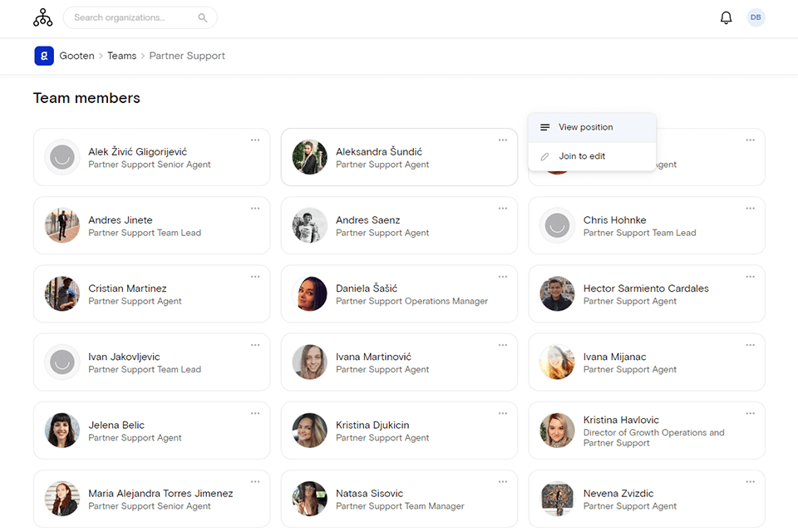Open options for Alek Živić Gligorijević
Viewport: 798px width, 532px height.
pos(255,140)
